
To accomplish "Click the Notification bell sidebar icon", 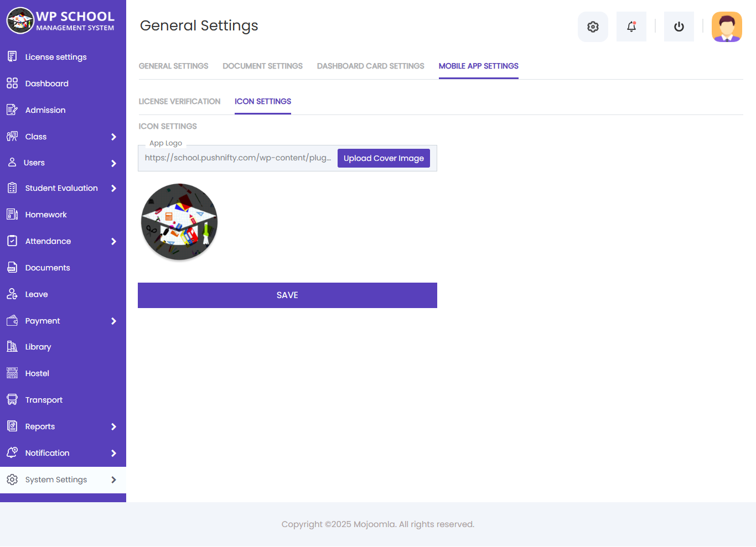I will coord(12,452).
